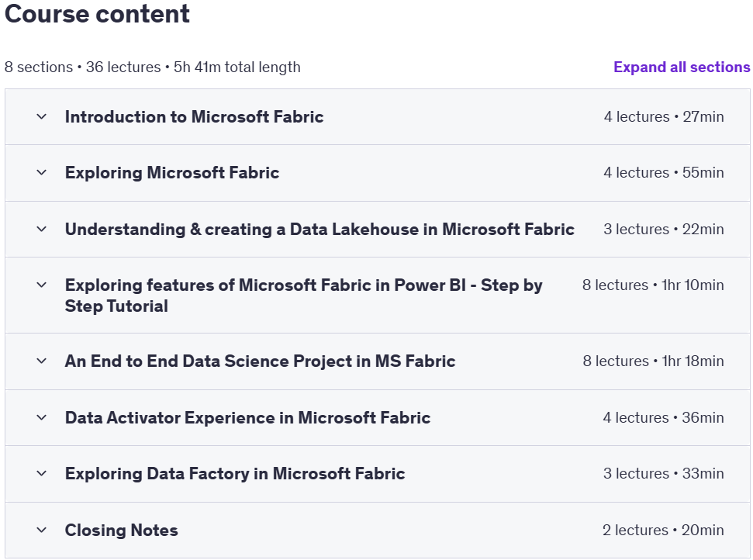Click the '4 lectures • 55min' text

[664, 172]
